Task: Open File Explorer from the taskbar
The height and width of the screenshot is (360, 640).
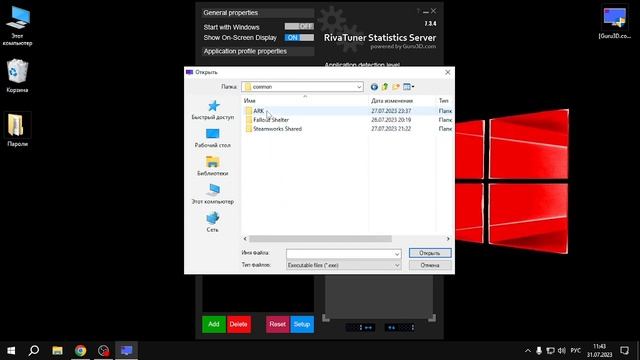Action: (x=57, y=351)
